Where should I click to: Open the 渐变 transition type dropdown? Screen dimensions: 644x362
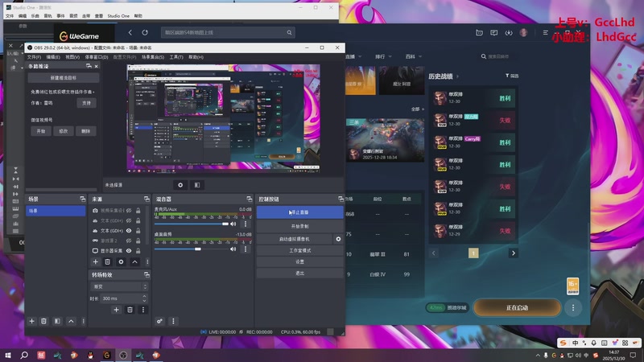(x=119, y=286)
